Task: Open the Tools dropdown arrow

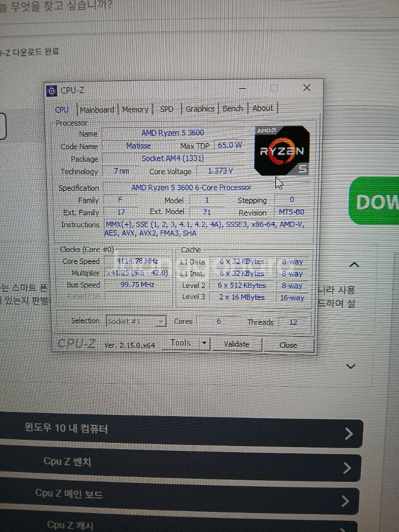Action: (204, 343)
